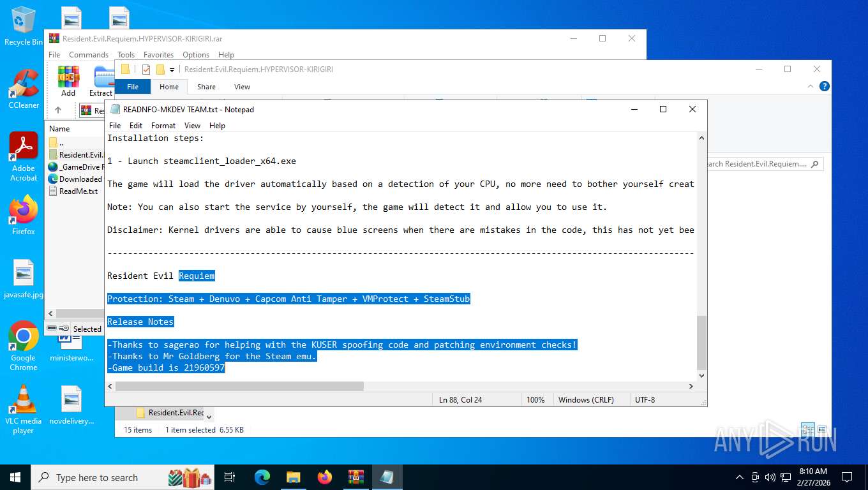Click Explorer search magnifier icon
The width and height of the screenshot is (868, 490).
coord(814,164)
